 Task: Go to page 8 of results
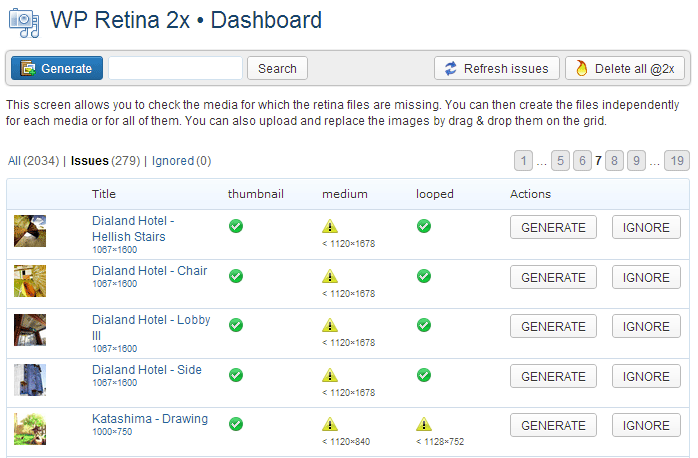click(x=614, y=161)
